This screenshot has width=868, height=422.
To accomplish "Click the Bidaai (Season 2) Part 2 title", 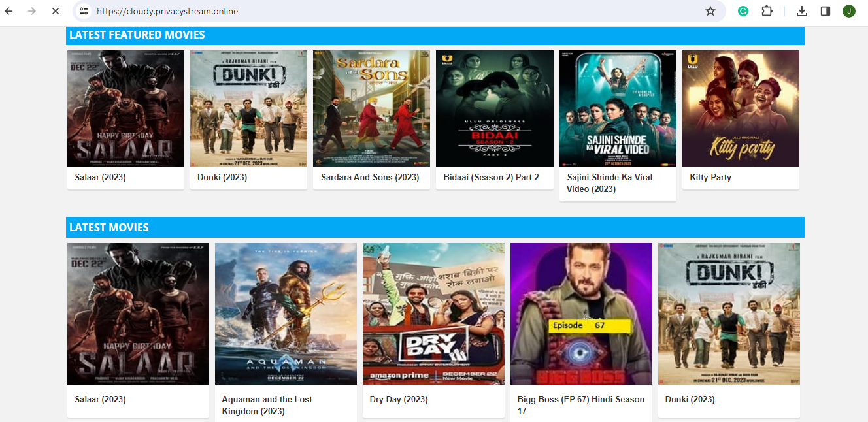I will pos(491,178).
